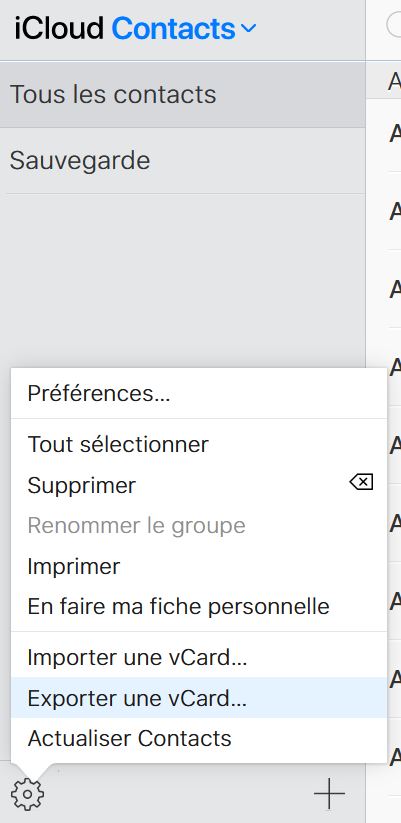The width and height of the screenshot is (401, 823).
Task: Click the search field at top right
Action: point(394,25)
